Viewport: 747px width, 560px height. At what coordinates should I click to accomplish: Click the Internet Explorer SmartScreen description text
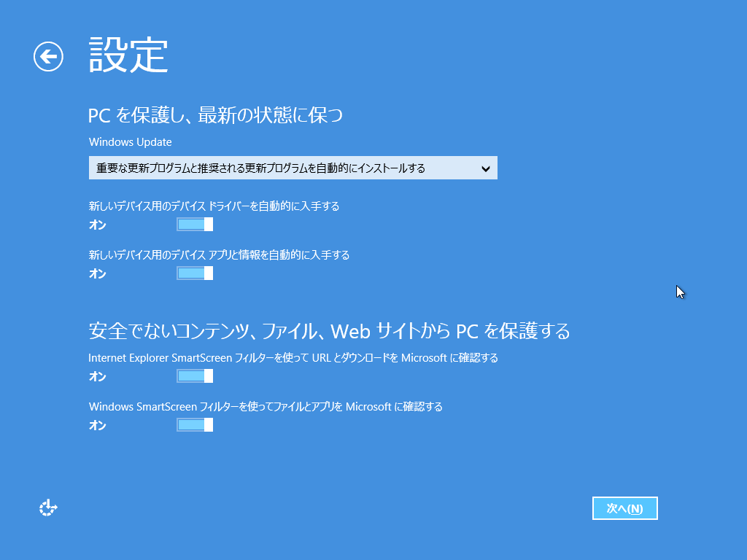[x=293, y=358]
